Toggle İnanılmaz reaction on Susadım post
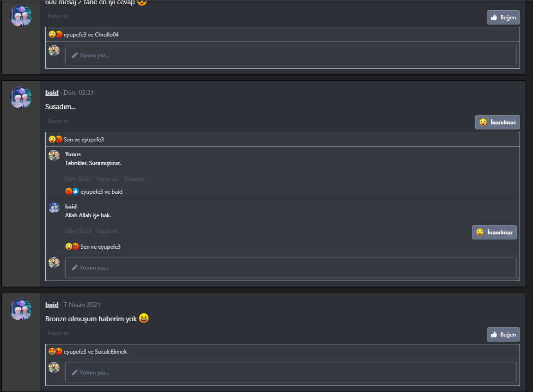 click(x=497, y=122)
